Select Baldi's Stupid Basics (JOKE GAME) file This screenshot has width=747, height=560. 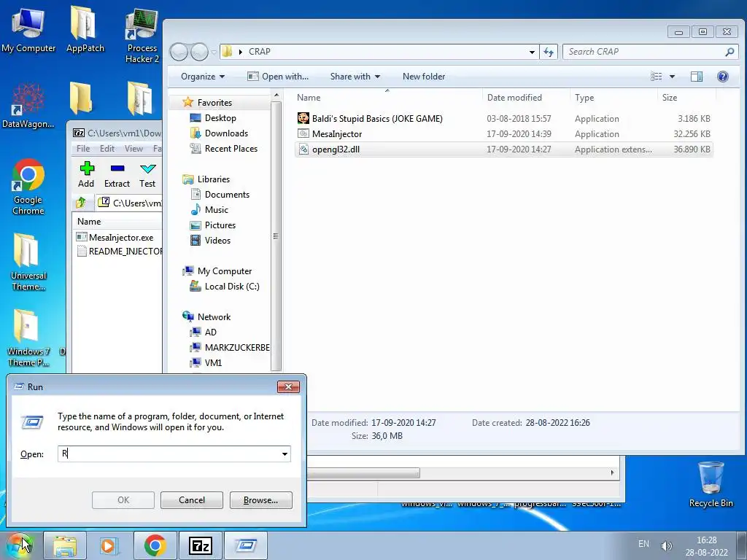[503, 119]
